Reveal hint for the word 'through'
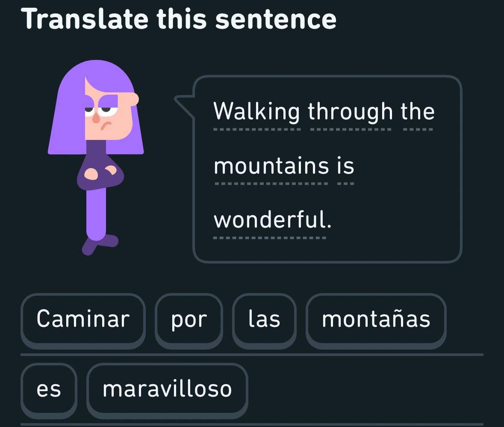This screenshot has height=427, width=504. 350,112
